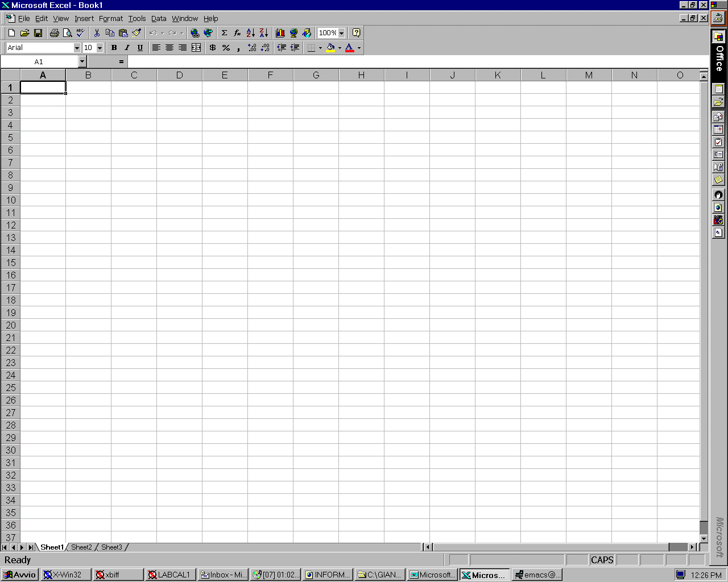This screenshot has width=728, height=582.
Task: Switch to the Sheet2 tab
Action: 81,547
